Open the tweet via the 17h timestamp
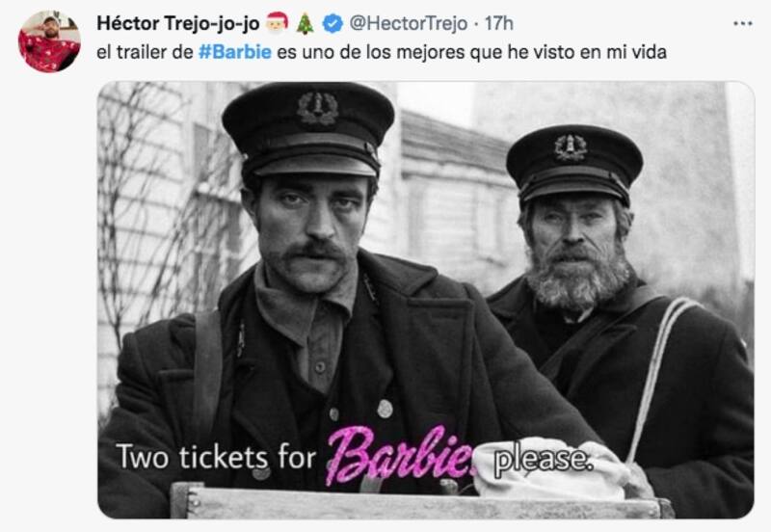Screen dimensions: 771x532 499,23
